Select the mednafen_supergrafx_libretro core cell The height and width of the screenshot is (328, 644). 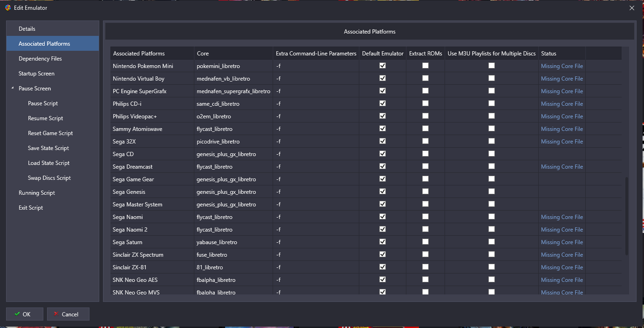[x=233, y=91]
